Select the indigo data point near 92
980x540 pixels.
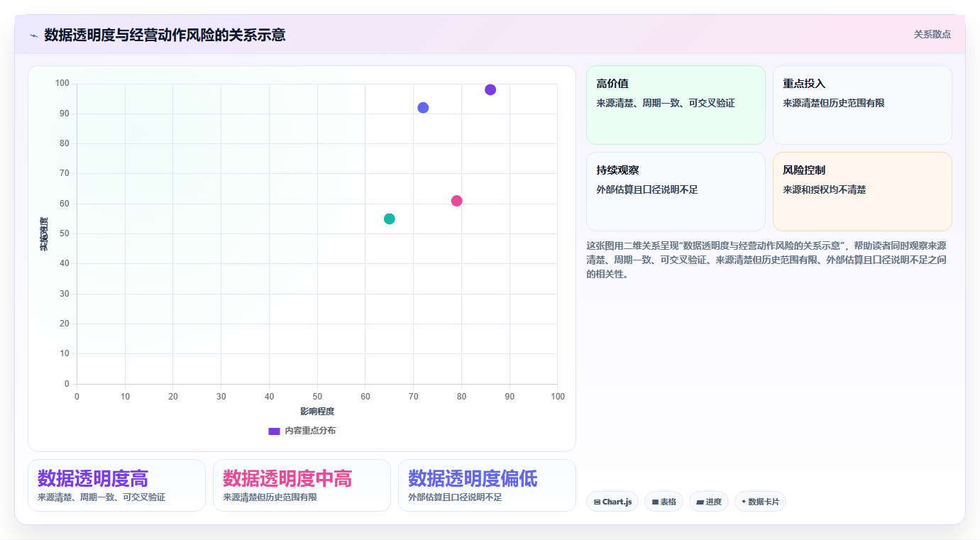pyautogui.click(x=423, y=108)
